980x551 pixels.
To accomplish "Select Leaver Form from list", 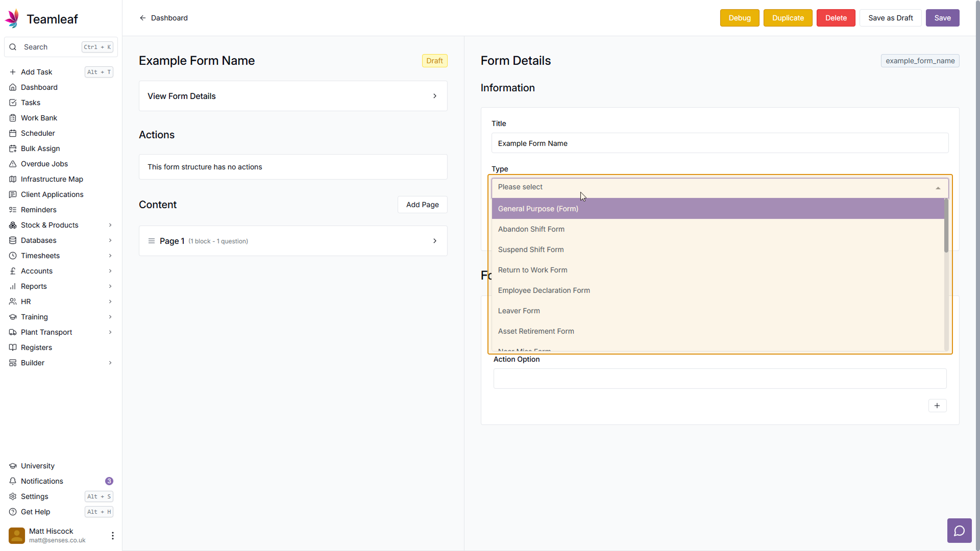I will click(519, 311).
